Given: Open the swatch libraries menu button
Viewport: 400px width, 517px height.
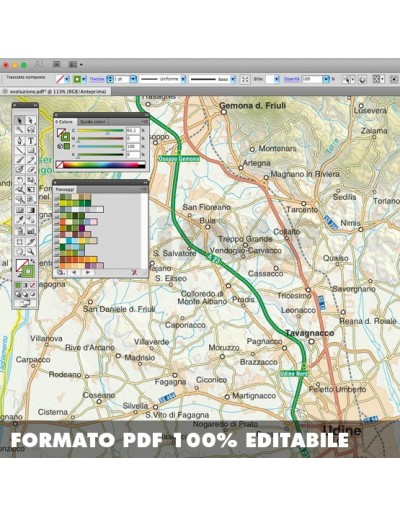Looking at the screenshot, I should pyautogui.click(x=60, y=272).
